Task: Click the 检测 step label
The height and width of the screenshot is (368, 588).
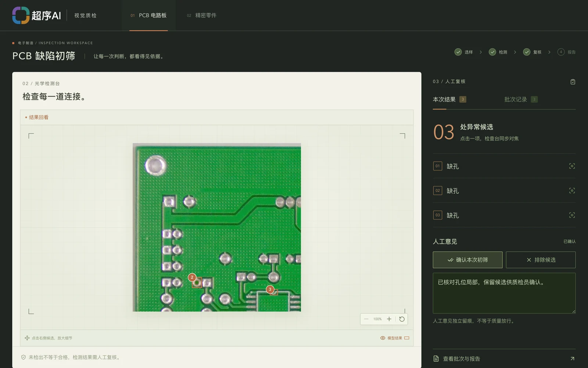Action: point(503,52)
